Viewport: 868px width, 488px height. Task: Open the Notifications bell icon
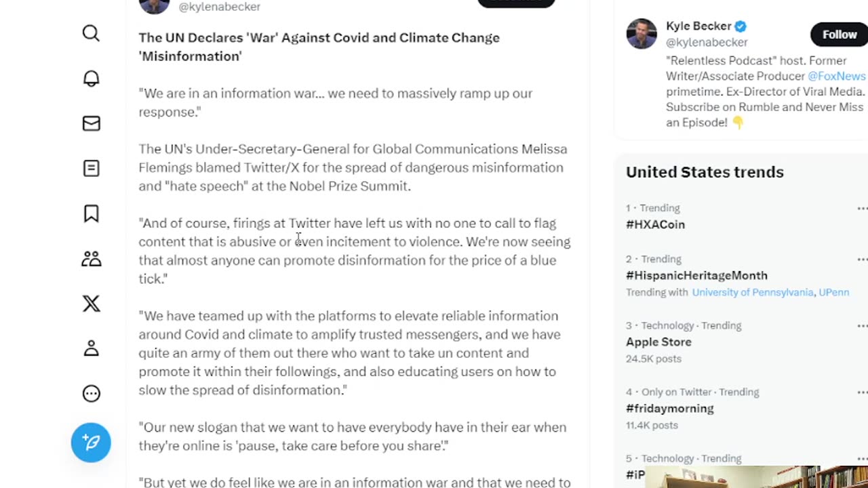pos(91,79)
